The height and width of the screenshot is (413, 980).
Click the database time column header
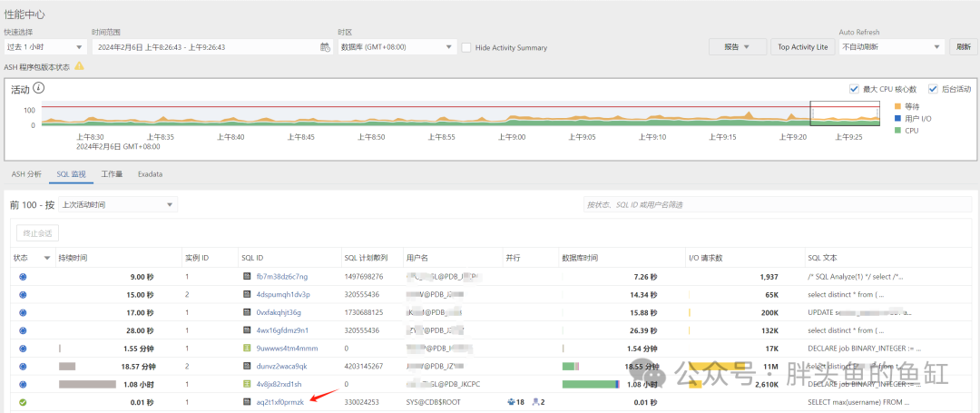tap(622, 258)
